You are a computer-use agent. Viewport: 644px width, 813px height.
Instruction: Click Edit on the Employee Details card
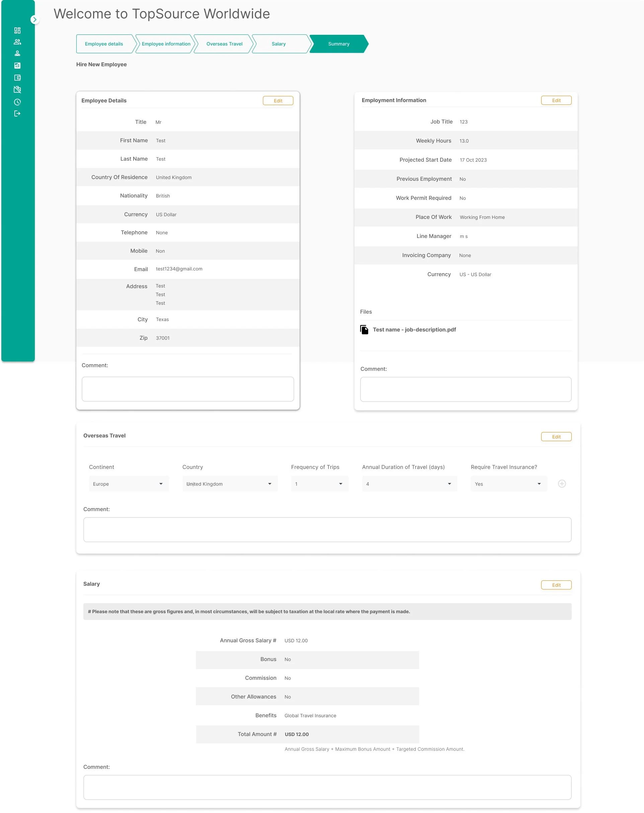click(x=278, y=100)
